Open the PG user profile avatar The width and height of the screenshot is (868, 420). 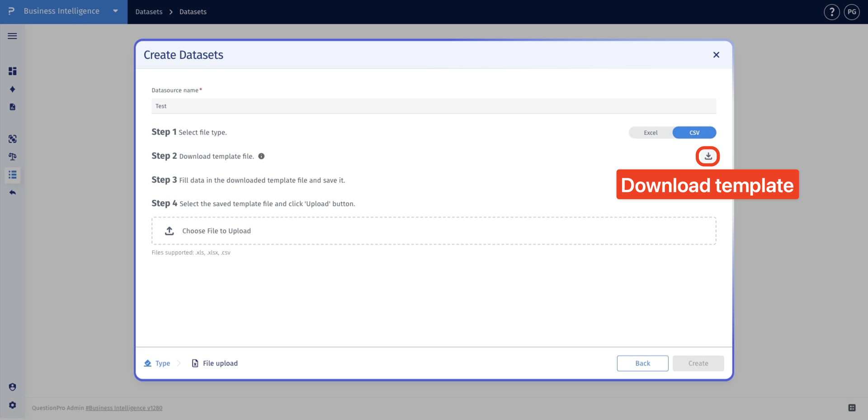(852, 12)
